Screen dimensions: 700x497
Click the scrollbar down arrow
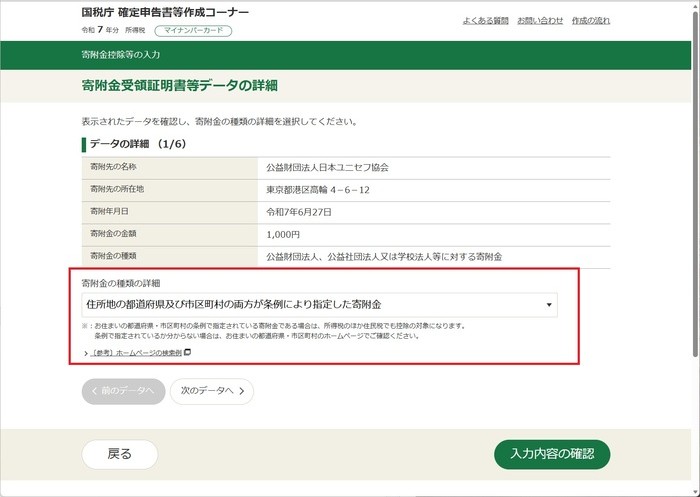pos(694,490)
